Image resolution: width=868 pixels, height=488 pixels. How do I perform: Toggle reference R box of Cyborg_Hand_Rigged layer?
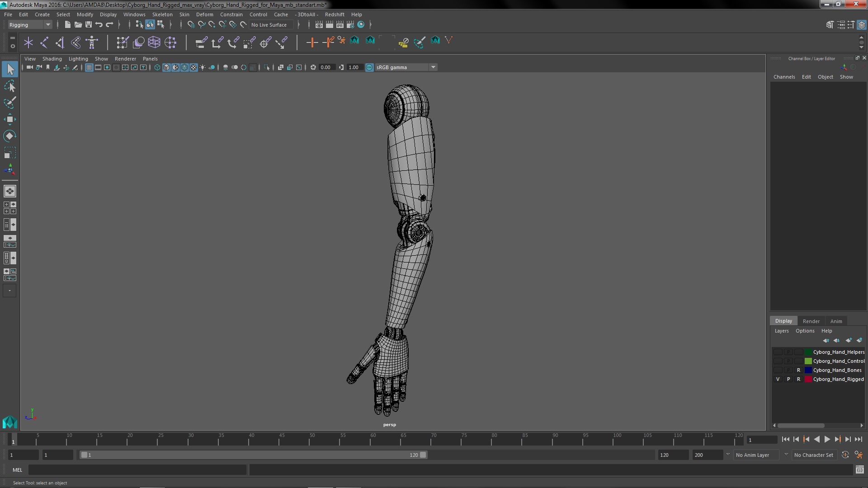[x=798, y=379]
